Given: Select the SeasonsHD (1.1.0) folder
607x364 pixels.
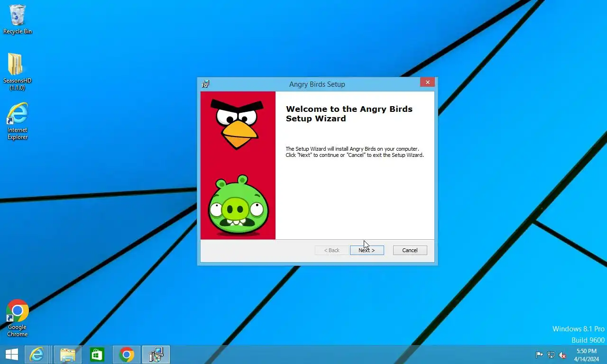Looking at the screenshot, I should tap(17, 72).
